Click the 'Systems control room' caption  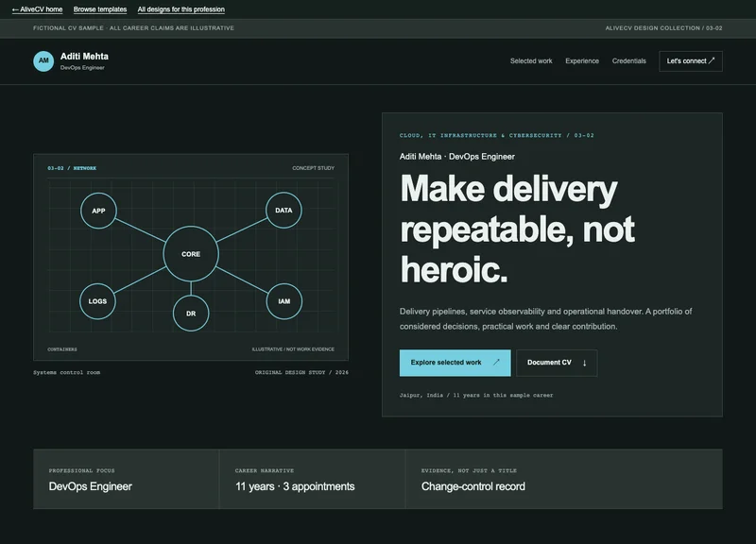coord(66,372)
